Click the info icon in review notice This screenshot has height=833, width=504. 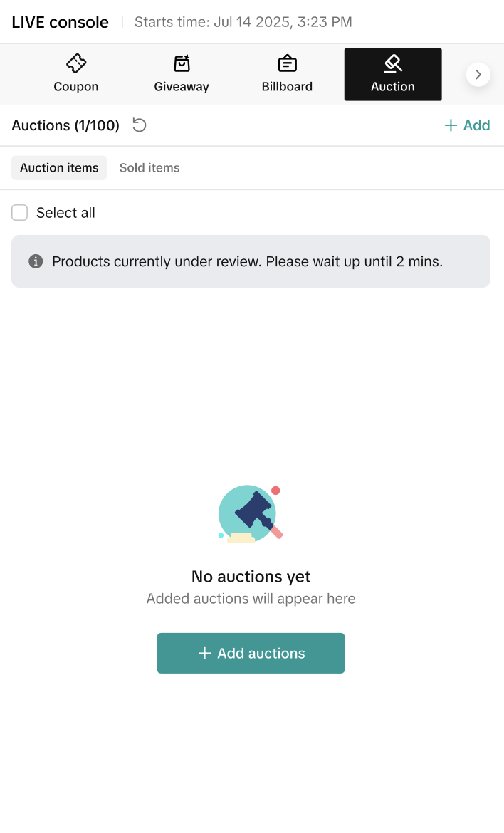tap(36, 261)
